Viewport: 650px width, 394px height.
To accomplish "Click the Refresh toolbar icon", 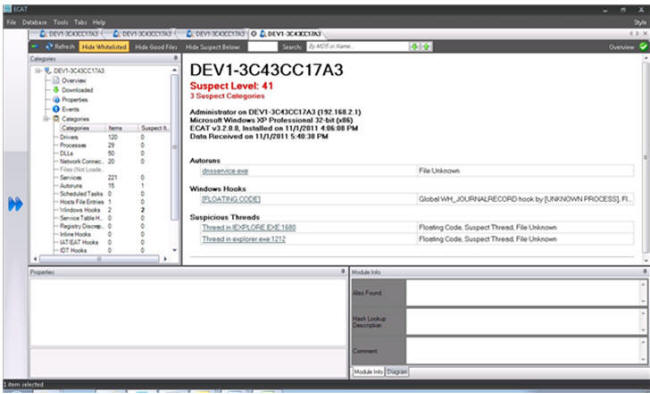I will click(49, 47).
